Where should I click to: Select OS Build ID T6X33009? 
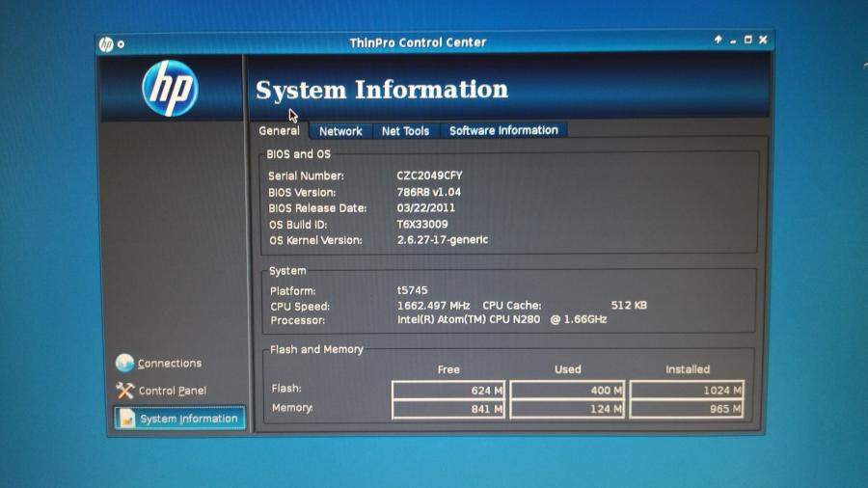(421, 224)
